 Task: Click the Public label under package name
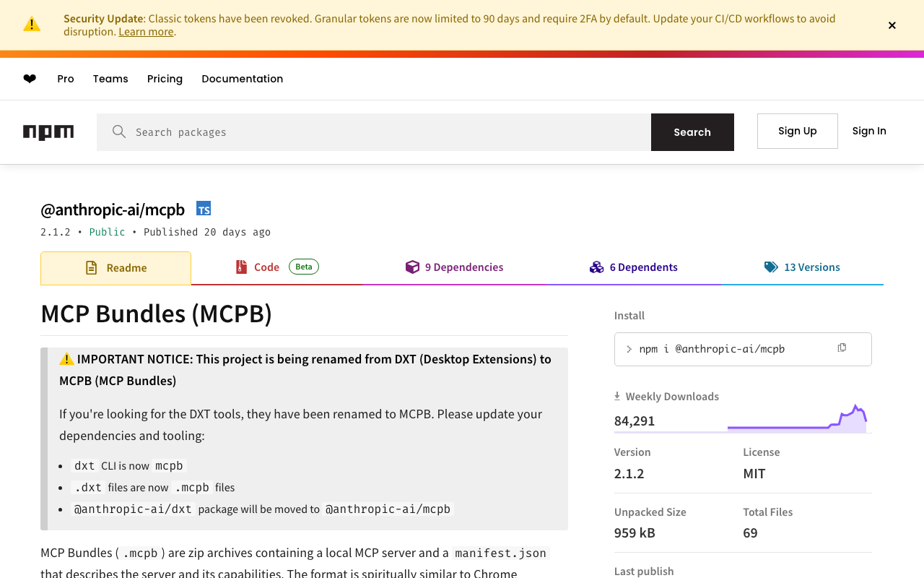[x=107, y=232]
